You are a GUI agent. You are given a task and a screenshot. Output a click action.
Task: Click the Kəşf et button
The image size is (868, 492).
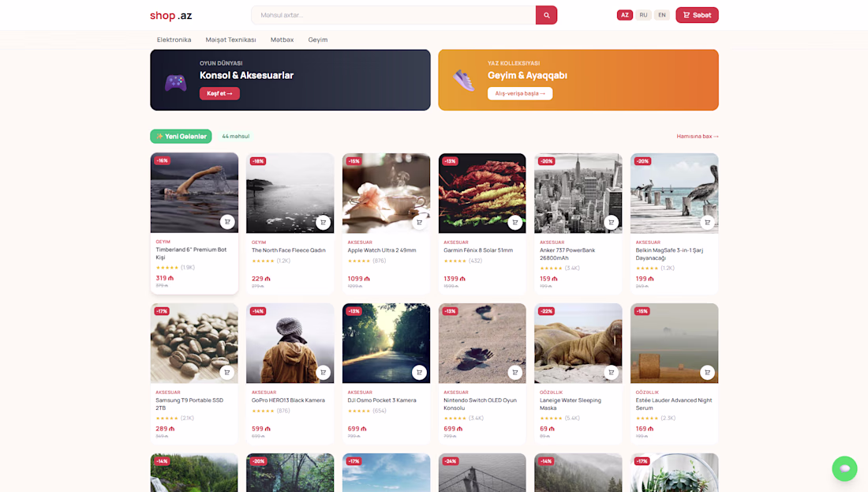click(219, 94)
